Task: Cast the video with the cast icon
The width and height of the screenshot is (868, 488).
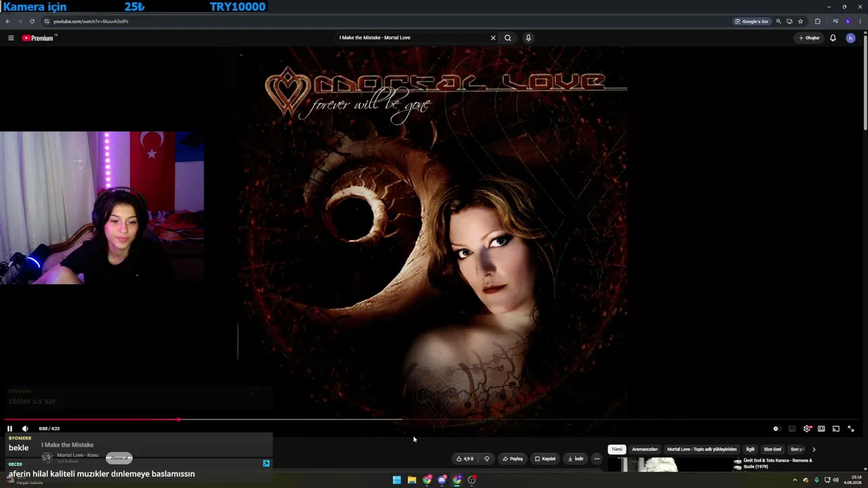Action: coord(836,428)
